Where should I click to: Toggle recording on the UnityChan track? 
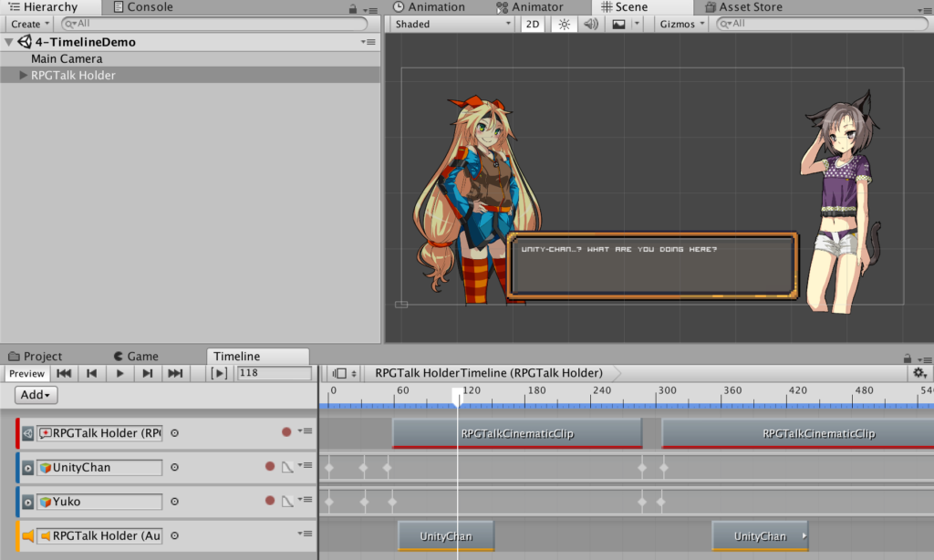270,466
